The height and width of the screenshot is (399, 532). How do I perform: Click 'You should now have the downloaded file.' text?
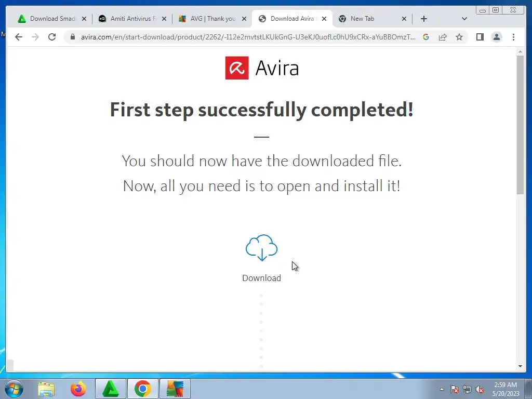coord(262,161)
